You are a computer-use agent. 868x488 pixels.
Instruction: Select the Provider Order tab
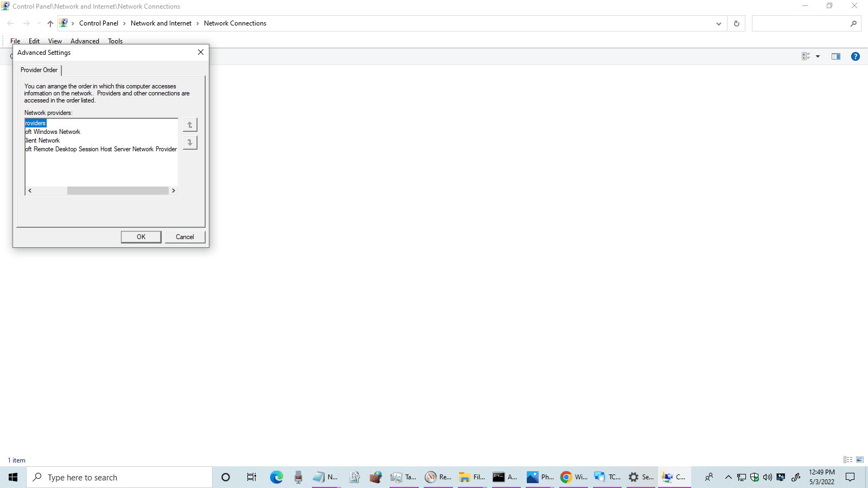(39, 70)
